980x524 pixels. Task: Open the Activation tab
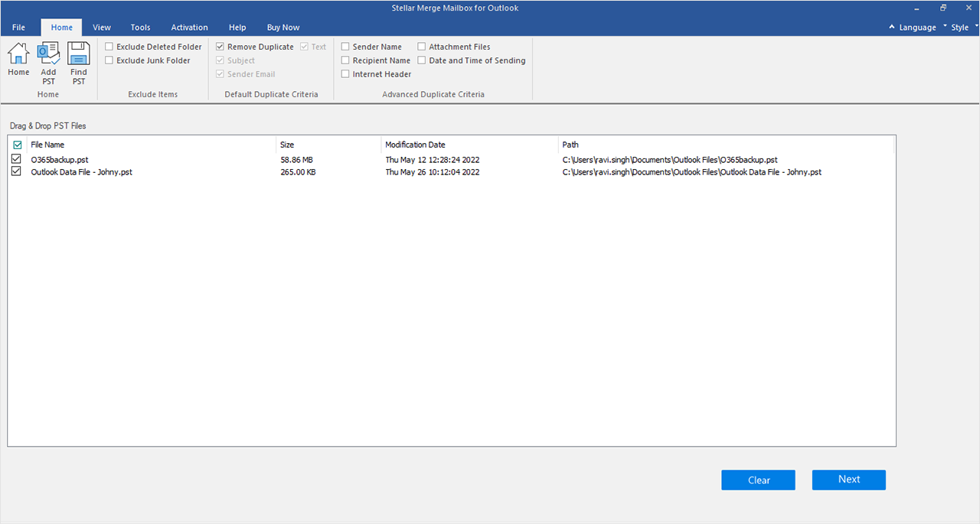[x=189, y=28]
